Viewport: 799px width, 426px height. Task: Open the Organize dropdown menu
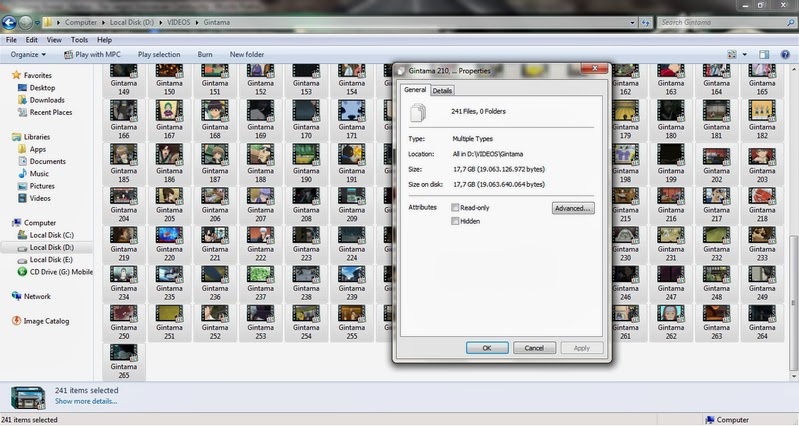[x=28, y=55]
